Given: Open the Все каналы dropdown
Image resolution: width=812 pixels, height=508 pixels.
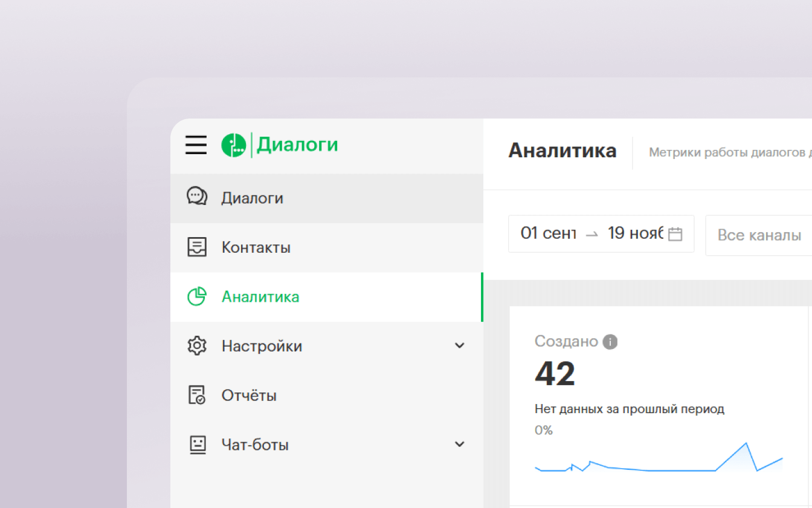Looking at the screenshot, I should click(759, 235).
